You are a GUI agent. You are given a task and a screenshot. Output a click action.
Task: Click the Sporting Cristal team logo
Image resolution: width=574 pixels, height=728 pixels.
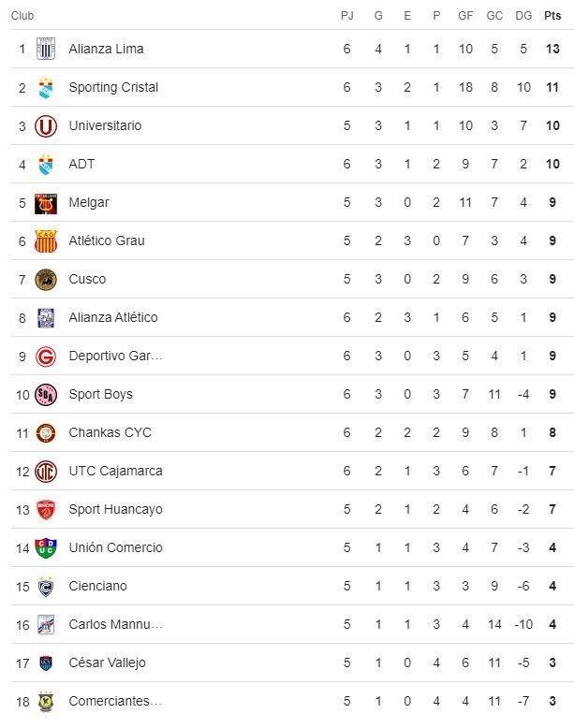click(45, 87)
